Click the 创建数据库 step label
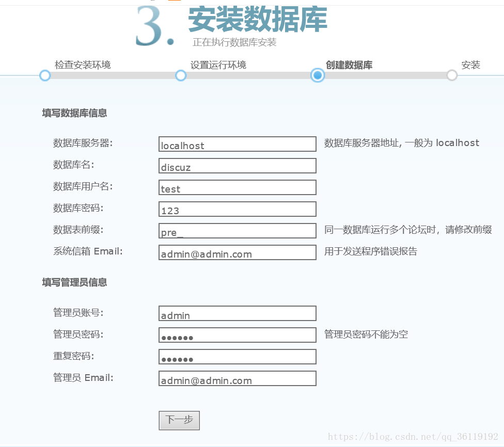This screenshot has height=447, width=504. click(x=349, y=65)
